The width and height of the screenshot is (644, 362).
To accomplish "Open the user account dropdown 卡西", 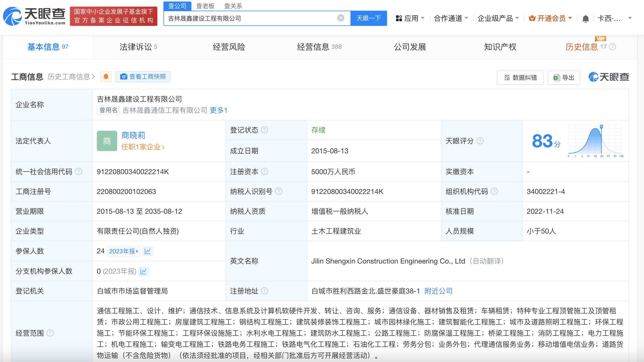I will click(615, 18).
